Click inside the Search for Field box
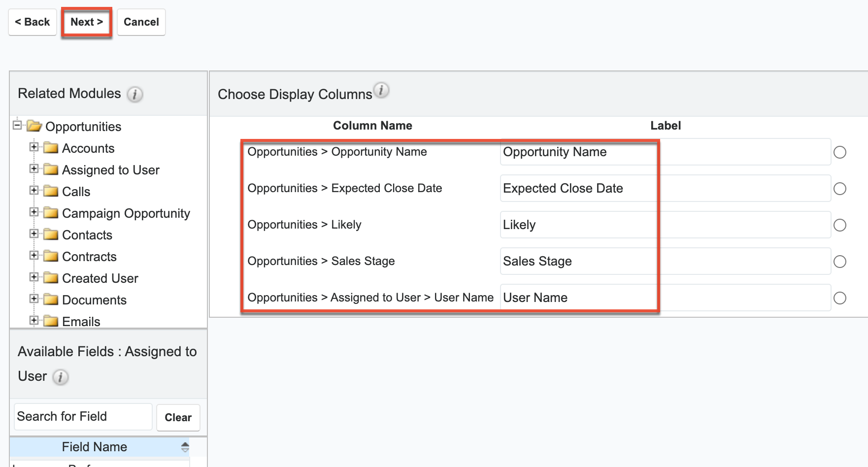The width and height of the screenshot is (868, 467). click(x=82, y=416)
